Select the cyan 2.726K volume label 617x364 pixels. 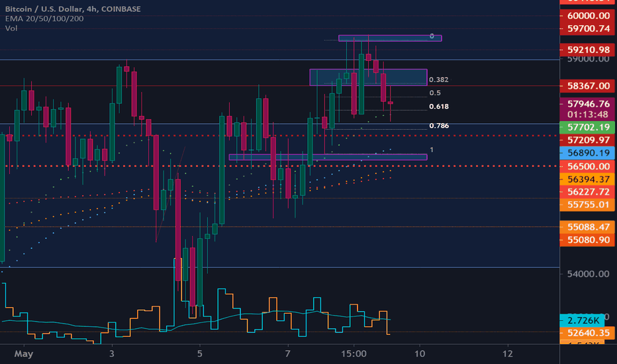click(582, 320)
